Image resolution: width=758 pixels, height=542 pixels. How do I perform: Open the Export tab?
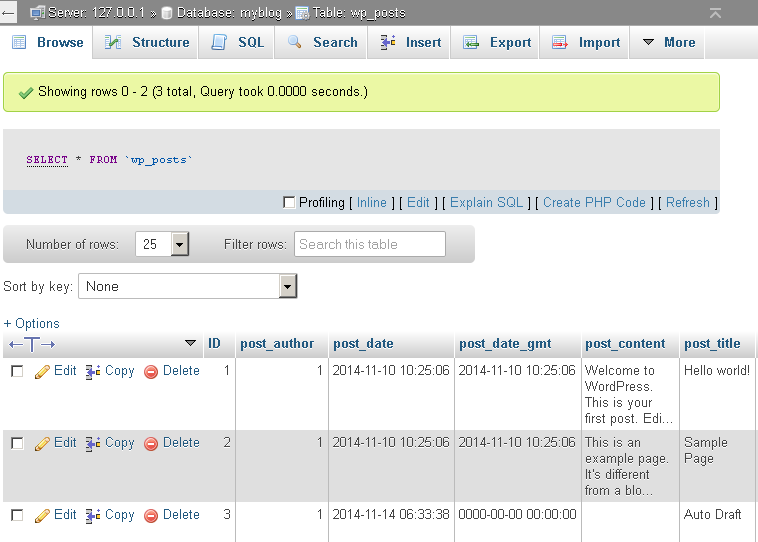(497, 42)
